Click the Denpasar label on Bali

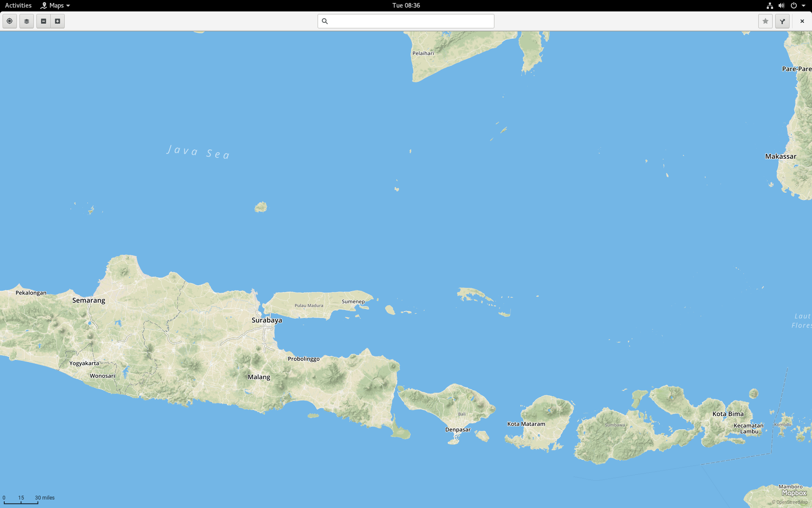[x=458, y=430]
